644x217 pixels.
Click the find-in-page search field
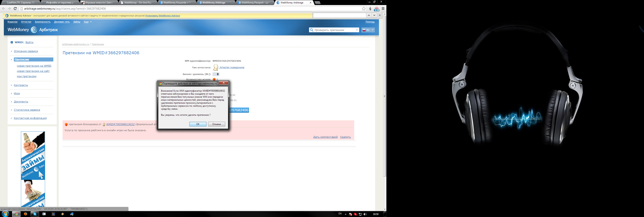coord(340,15)
